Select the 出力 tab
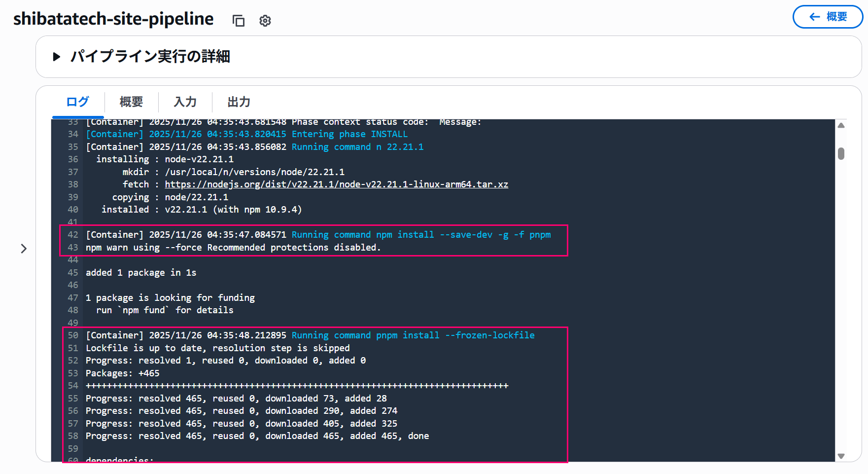Screen dimensions: 868x474 point(239,102)
